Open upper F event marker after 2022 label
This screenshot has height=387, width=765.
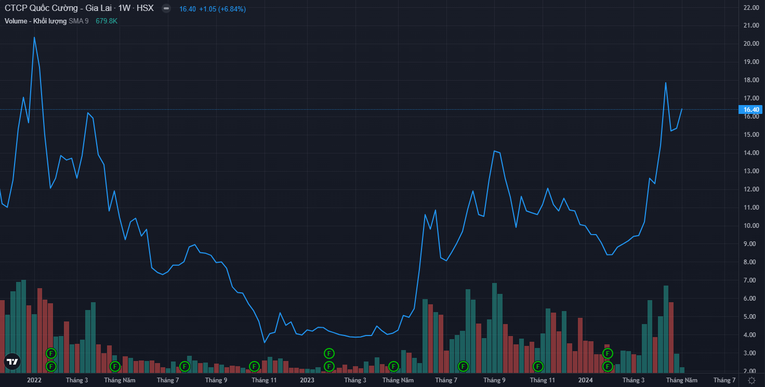coord(51,353)
